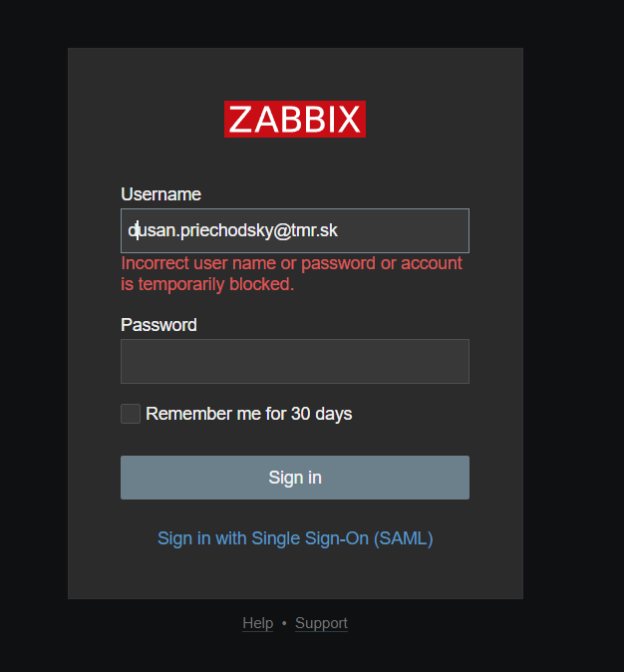The width and height of the screenshot is (624, 672).
Task: Click the 'Remember me for 30 days' label
Action: click(248, 414)
